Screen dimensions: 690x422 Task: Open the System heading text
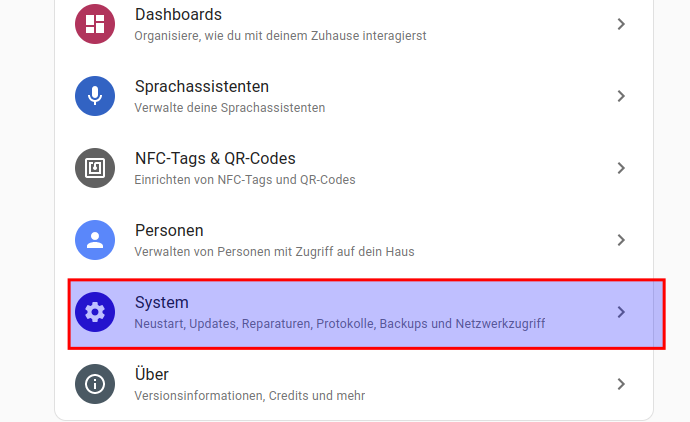click(162, 302)
